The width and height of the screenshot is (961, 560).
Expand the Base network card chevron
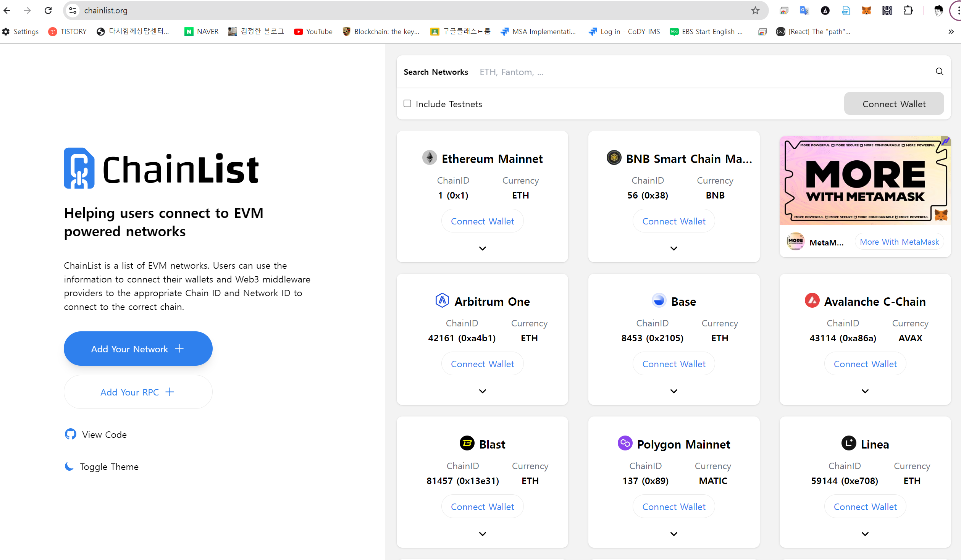coord(674,391)
